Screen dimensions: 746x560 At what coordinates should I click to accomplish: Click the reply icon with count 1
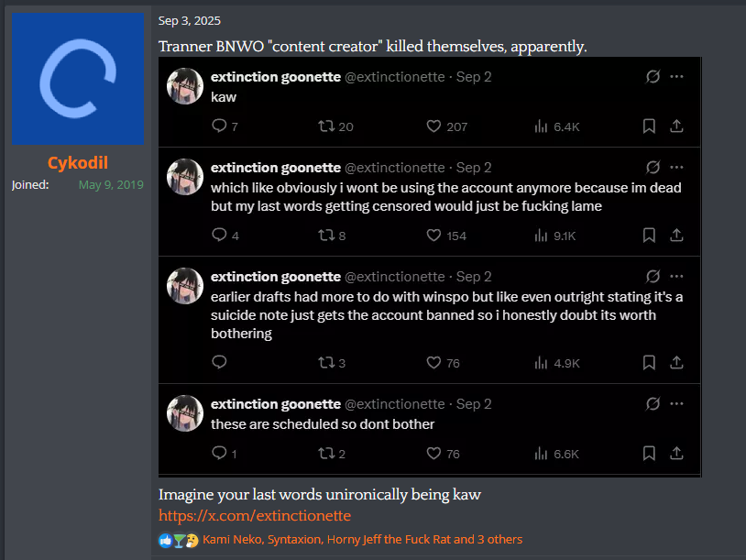(219, 453)
